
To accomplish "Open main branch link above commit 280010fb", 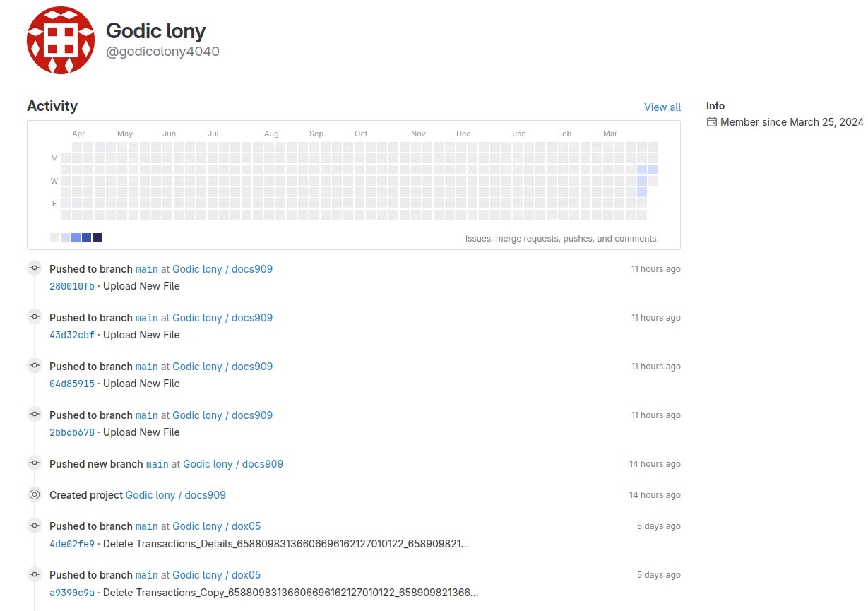I will click(147, 269).
